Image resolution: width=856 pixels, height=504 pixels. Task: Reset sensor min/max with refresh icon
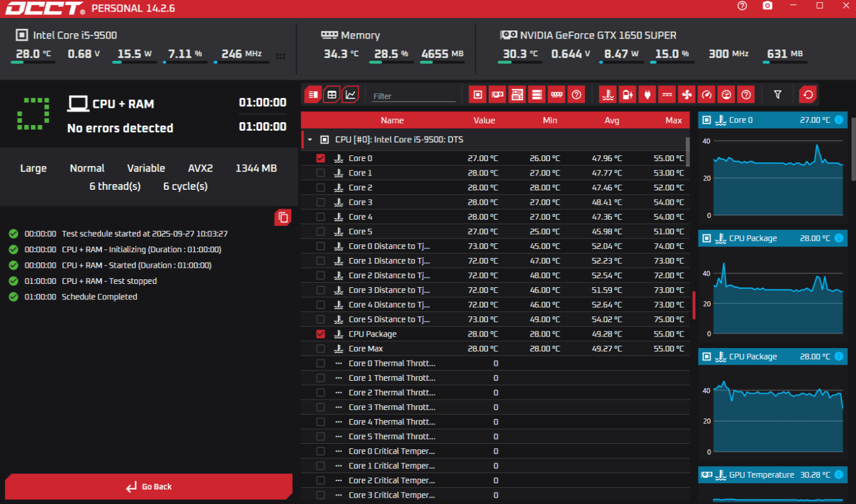pos(808,95)
